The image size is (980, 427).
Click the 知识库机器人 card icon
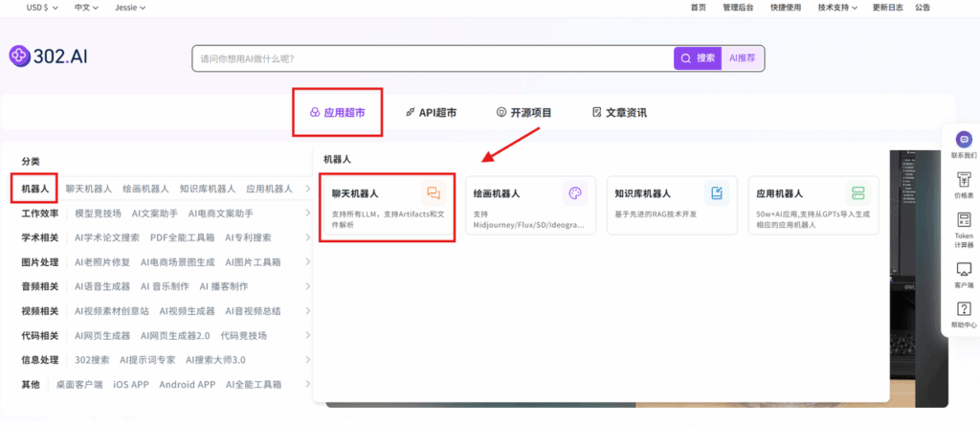click(716, 193)
